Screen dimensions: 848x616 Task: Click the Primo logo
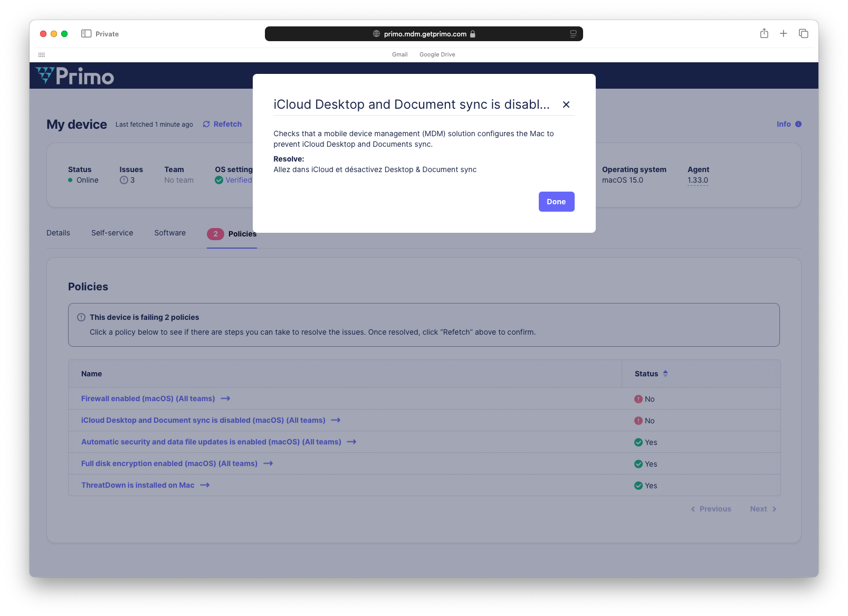75,76
